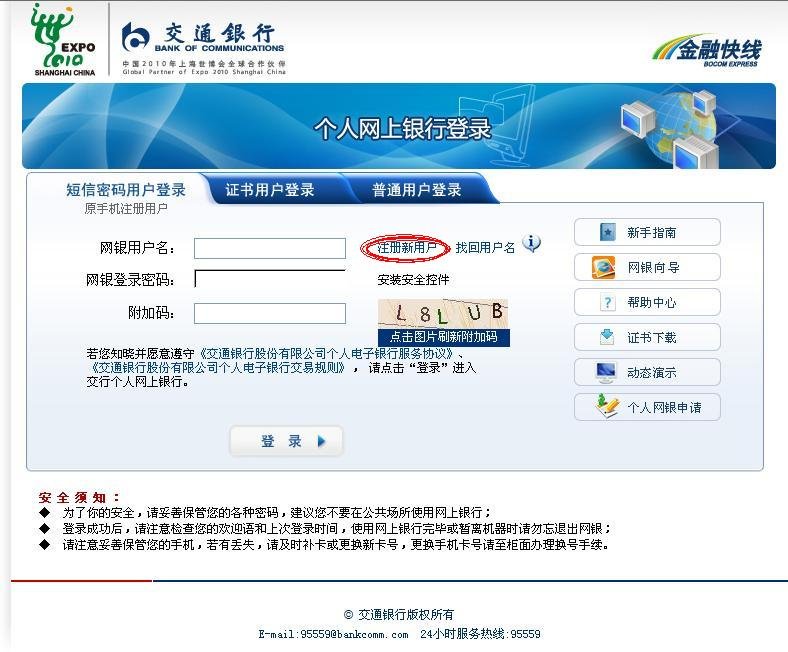Open the 动态演示 button
The height and width of the screenshot is (652, 788).
point(647,372)
